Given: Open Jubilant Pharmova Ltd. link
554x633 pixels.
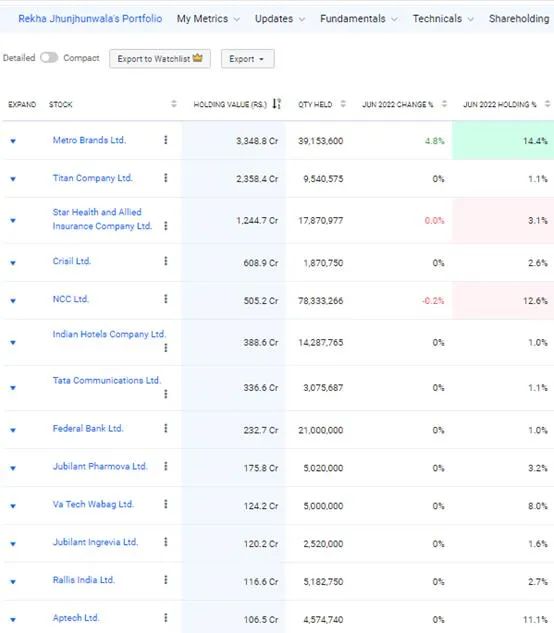Looking at the screenshot, I should point(100,466).
